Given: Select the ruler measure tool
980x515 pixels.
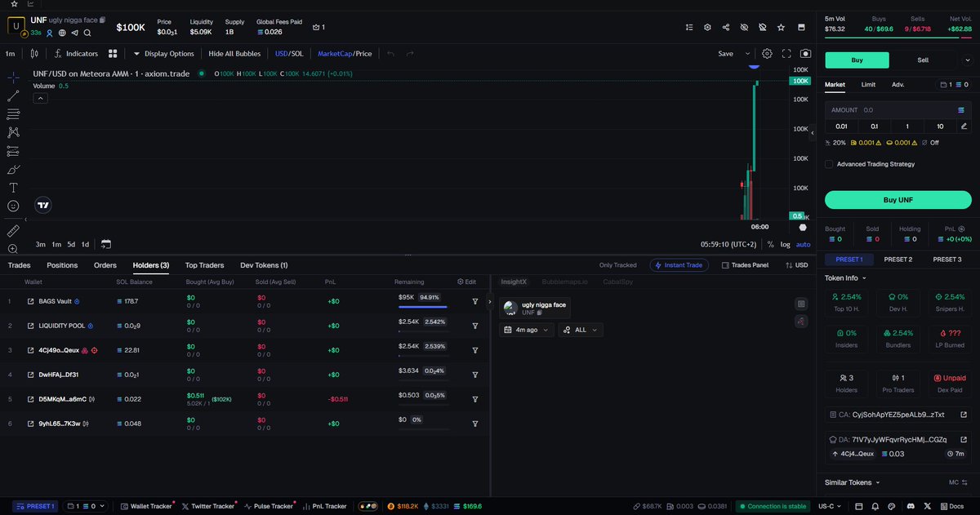Looking at the screenshot, I should (13, 231).
